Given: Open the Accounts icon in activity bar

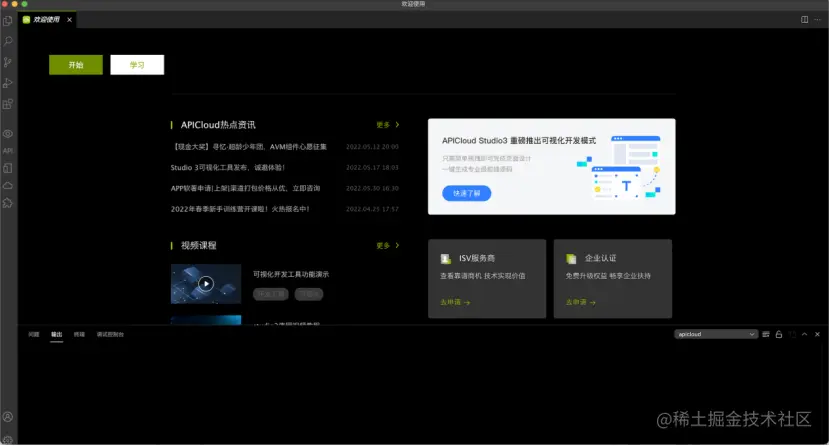Looking at the screenshot, I should tap(8, 417).
